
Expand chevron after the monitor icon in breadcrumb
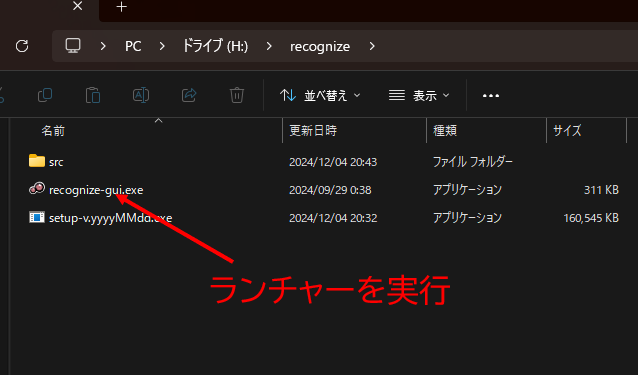click(103, 46)
